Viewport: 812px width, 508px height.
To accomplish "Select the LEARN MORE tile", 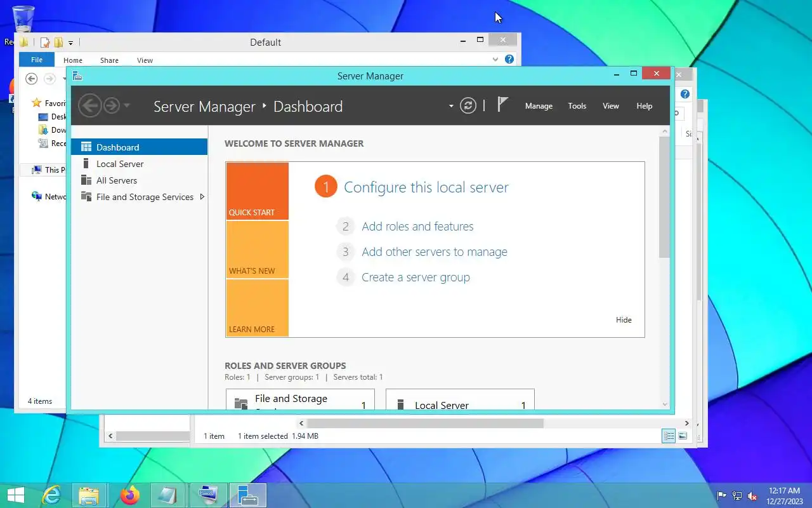I will click(258, 308).
